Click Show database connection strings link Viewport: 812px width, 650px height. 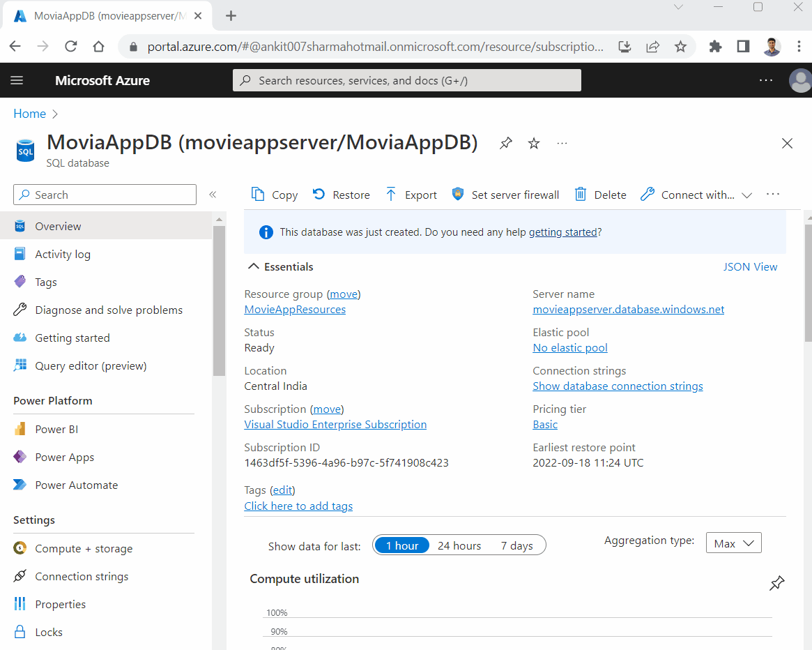pyautogui.click(x=618, y=386)
